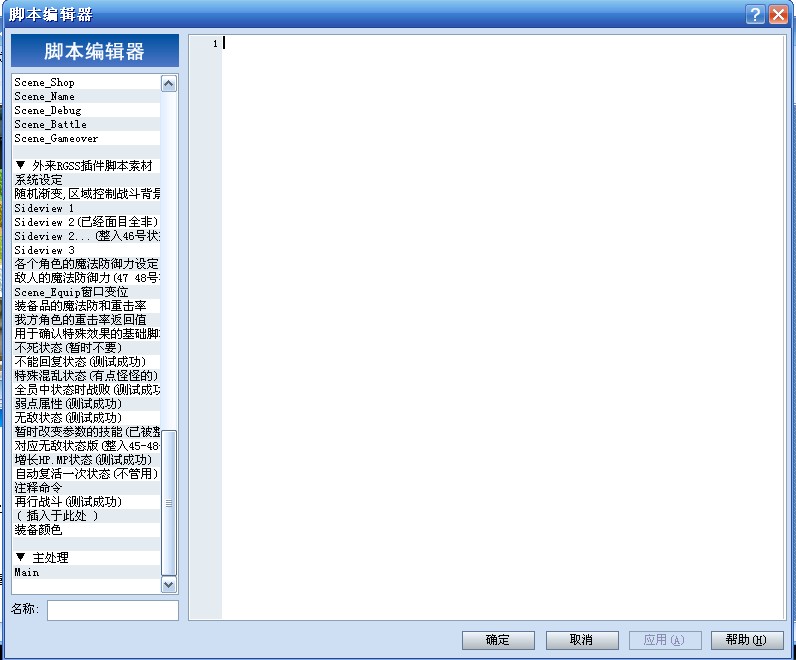Click the 取消 button
Screen dimensions: 796x660
[582, 640]
